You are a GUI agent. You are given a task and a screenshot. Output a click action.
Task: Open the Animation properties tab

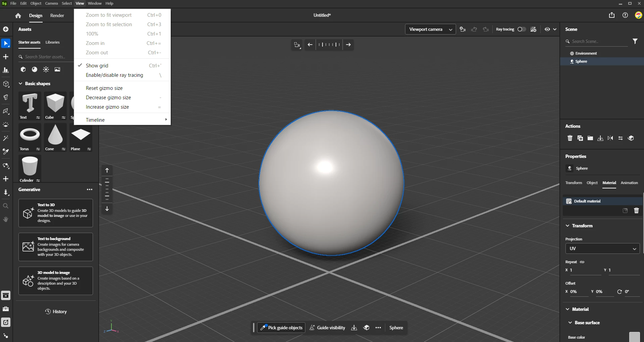pyautogui.click(x=629, y=183)
